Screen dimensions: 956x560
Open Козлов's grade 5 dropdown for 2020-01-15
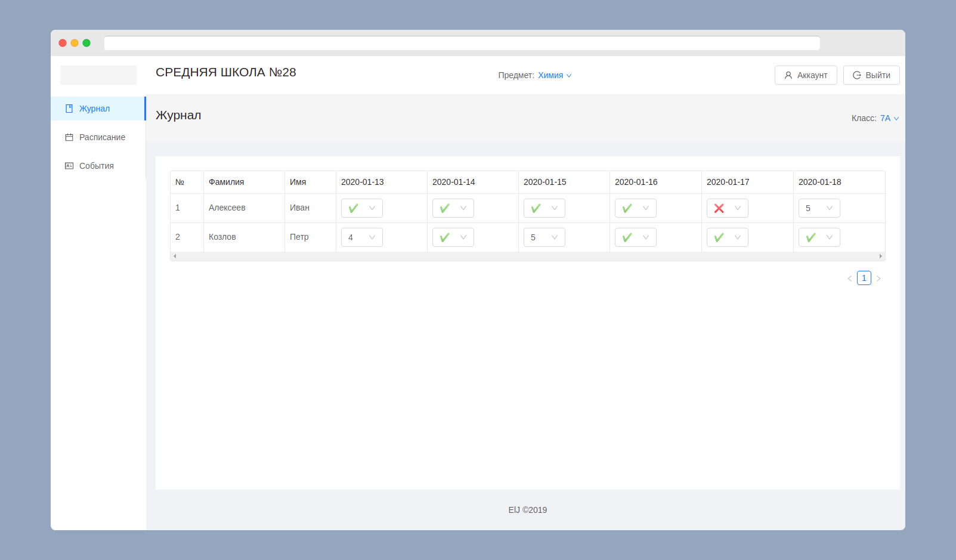[544, 237]
